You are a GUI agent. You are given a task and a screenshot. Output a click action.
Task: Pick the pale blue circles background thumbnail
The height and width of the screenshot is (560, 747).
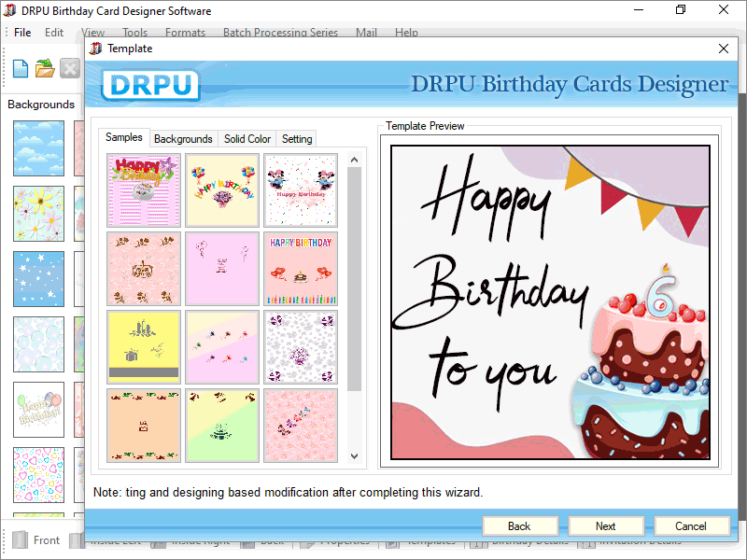(38, 344)
